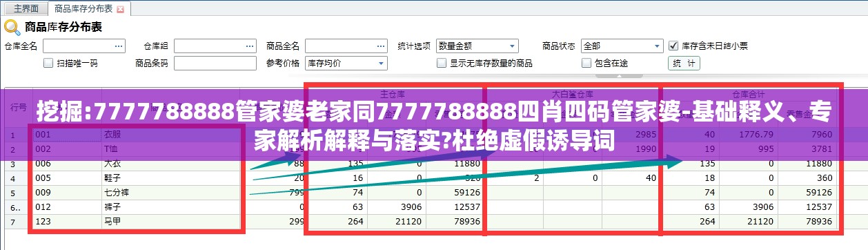This screenshot has width=868, height=250.
Task: Click the value 7960 in row 1
Action: [x=822, y=134]
